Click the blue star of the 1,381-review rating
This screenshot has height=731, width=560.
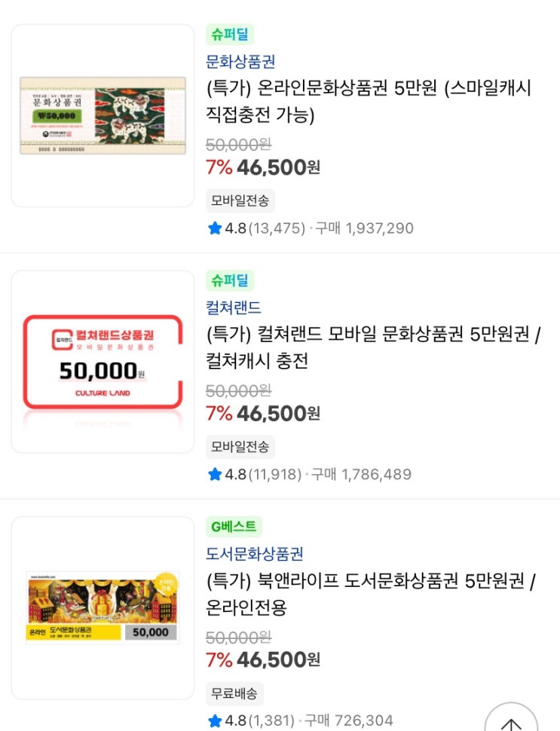coord(215,720)
